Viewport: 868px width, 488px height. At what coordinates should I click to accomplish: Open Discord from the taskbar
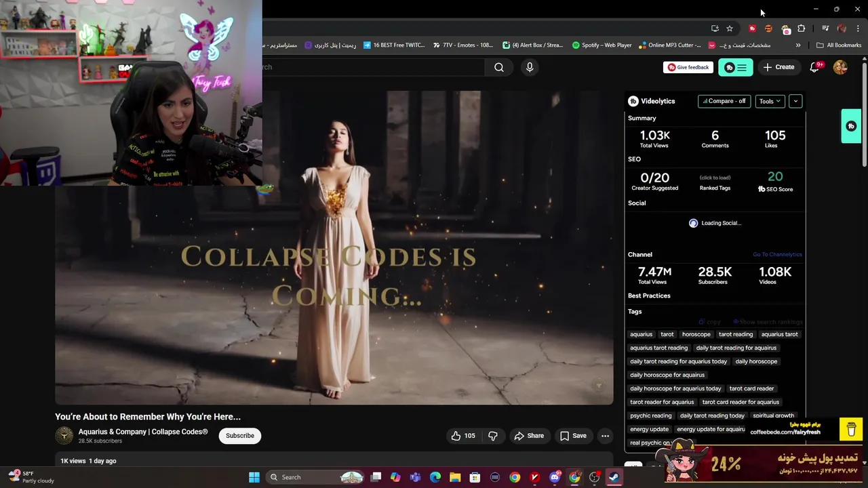[x=555, y=477]
